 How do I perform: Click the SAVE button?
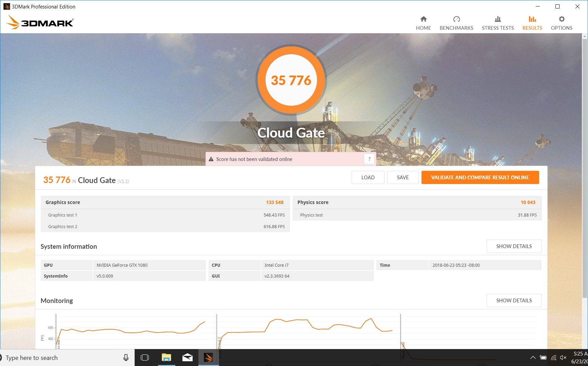[403, 178]
